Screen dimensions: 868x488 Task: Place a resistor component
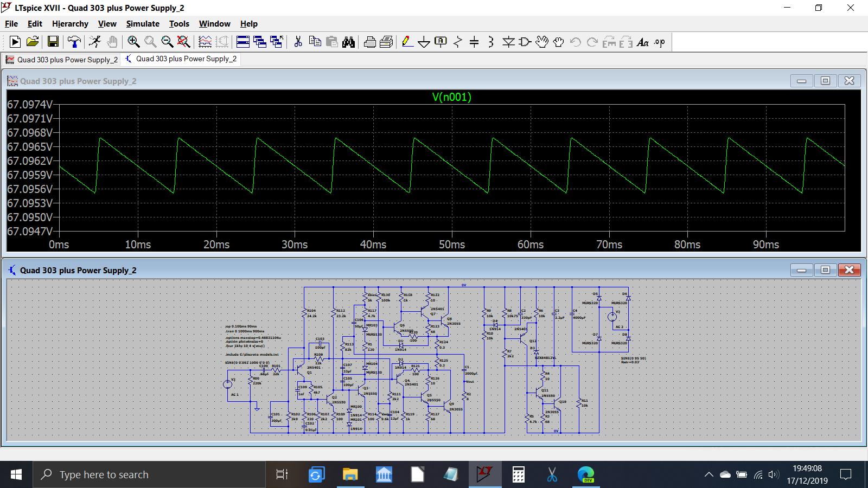coord(457,42)
